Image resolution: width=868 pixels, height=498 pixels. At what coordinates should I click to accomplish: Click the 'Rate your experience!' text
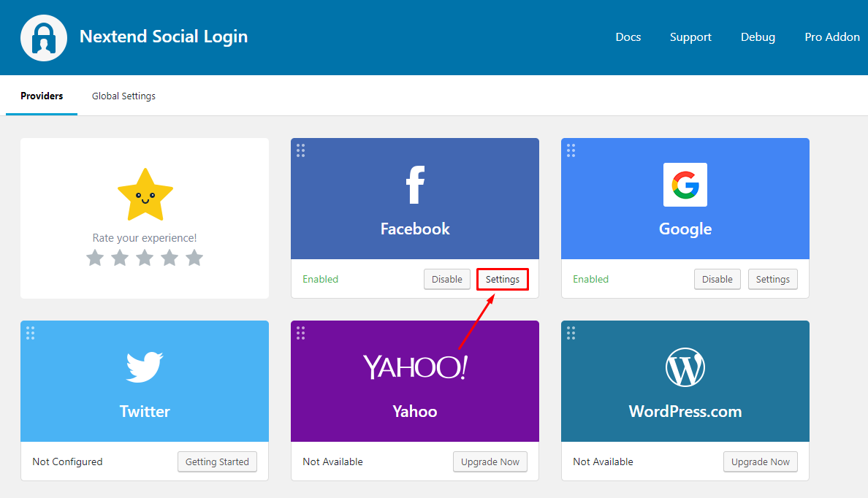point(145,238)
